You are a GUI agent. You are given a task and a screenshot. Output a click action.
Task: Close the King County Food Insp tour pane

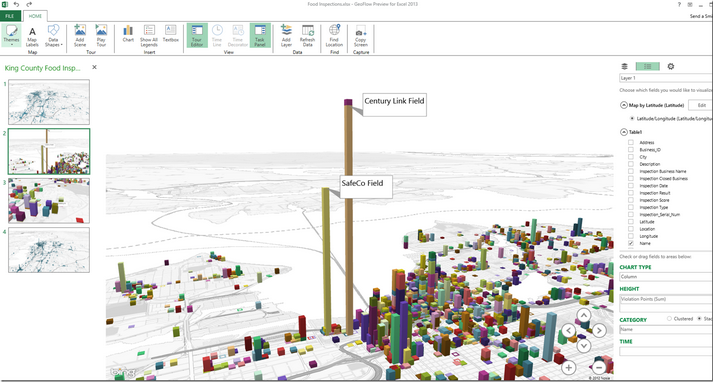pyautogui.click(x=94, y=67)
